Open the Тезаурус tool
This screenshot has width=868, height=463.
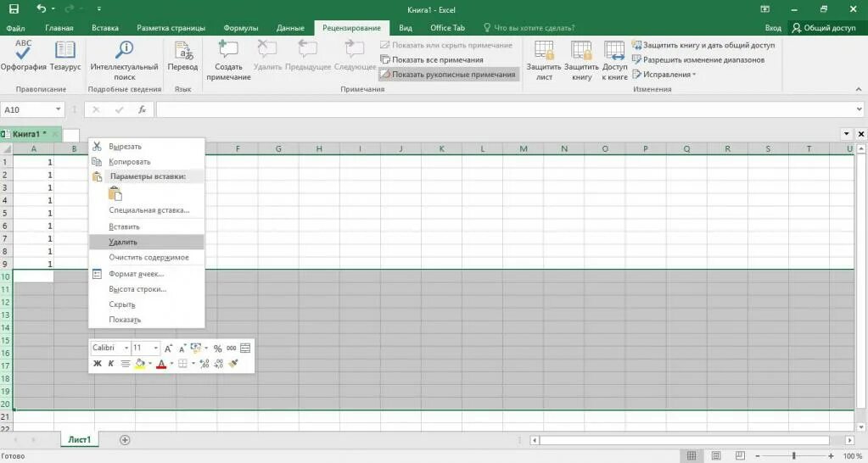tap(64, 55)
